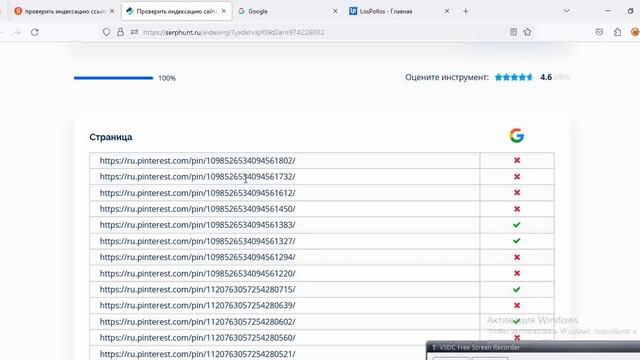
Task: Open the shield tracking protection icon
Action: coord(106,32)
